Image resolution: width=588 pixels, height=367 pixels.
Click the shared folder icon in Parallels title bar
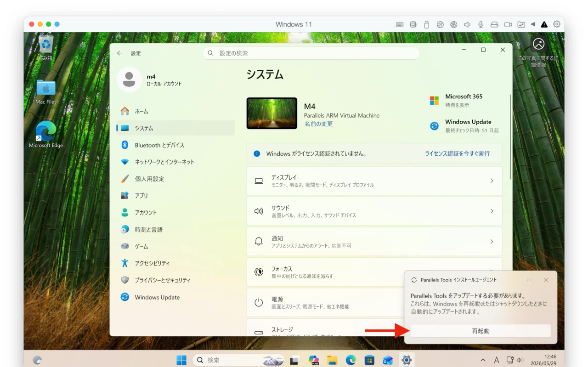tap(521, 24)
